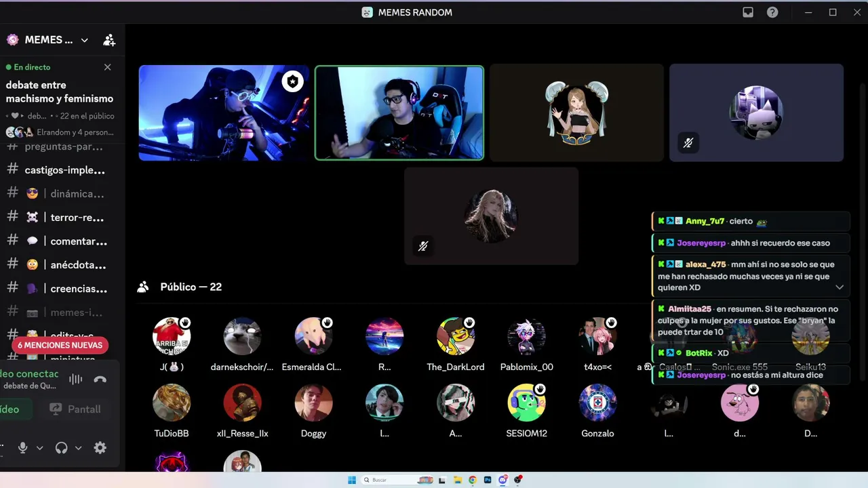868x488 pixels.
Task: Click BotRix username in chat overlay
Action: click(x=699, y=353)
